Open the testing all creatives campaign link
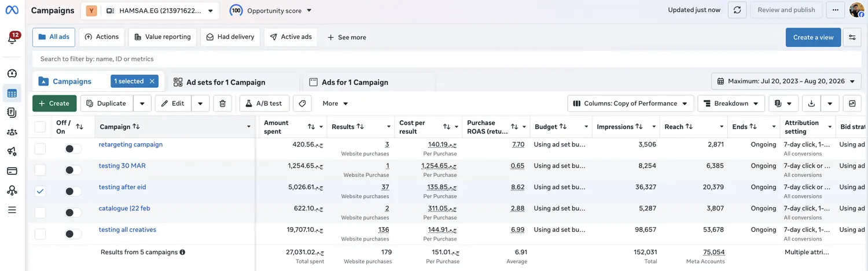This screenshot has height=271, width=868. (x=127, y=229)
